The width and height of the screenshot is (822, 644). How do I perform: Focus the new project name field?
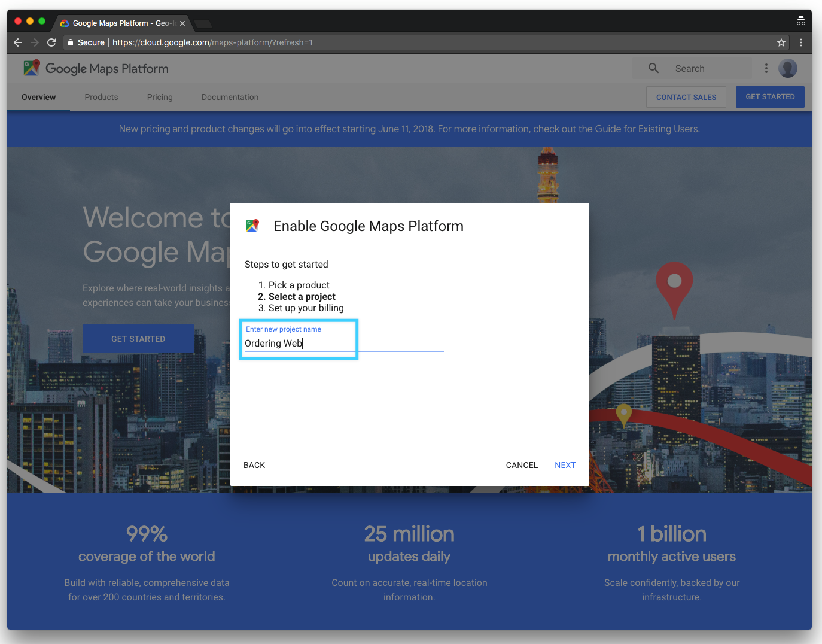coord(344,343)
